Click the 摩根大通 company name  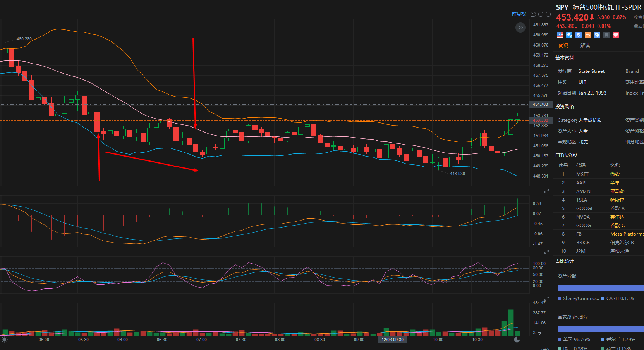[620, 251]
